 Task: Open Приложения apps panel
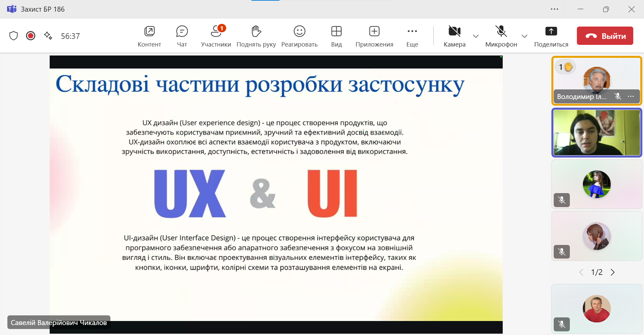pos(374,36)
